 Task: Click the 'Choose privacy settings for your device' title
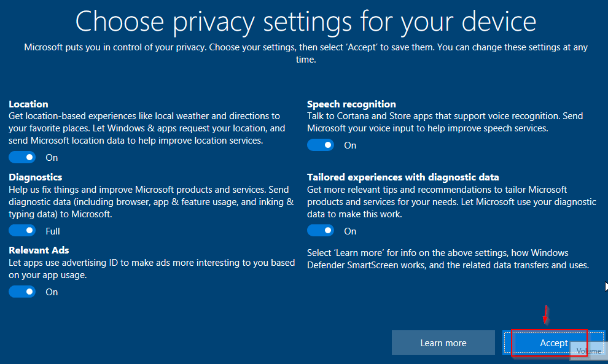pyautogui.click(x=306, y=21)
